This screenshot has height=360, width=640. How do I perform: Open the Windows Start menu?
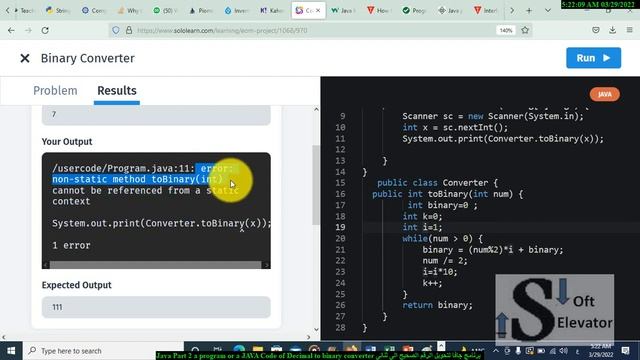click(x=11, y=351)
